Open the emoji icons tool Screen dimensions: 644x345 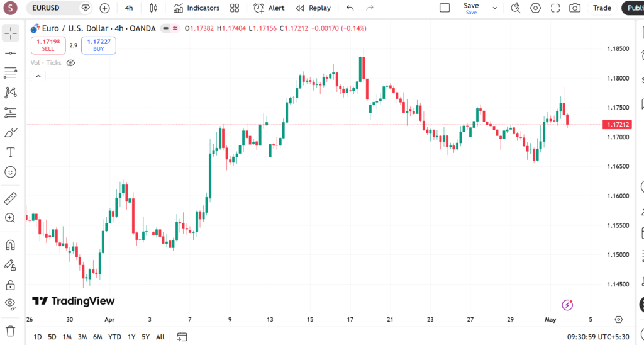point(11,172)
